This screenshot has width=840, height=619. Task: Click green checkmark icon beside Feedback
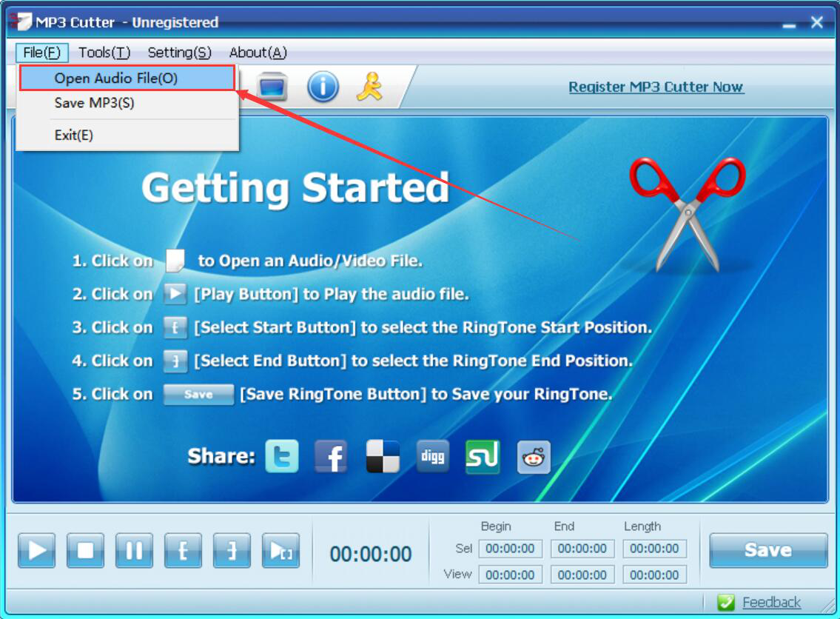point(726,603)
